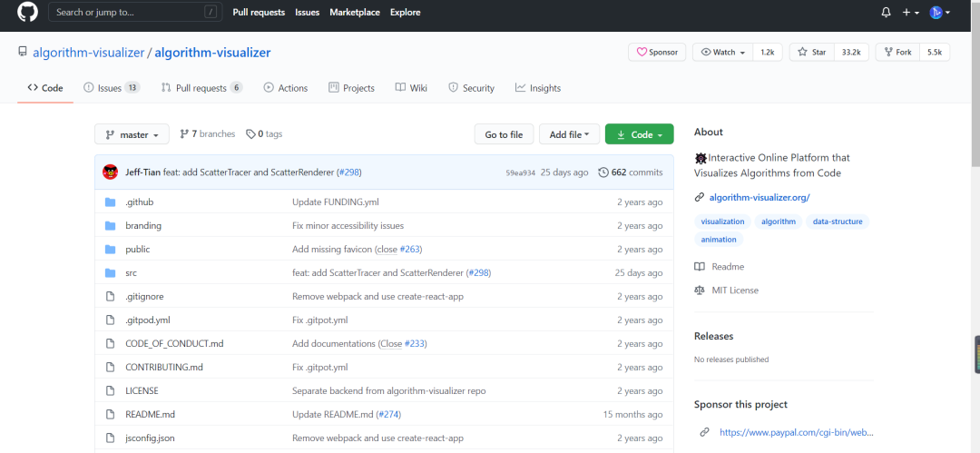
Task: Open the plus create-new menu
Action: (911, 13)
